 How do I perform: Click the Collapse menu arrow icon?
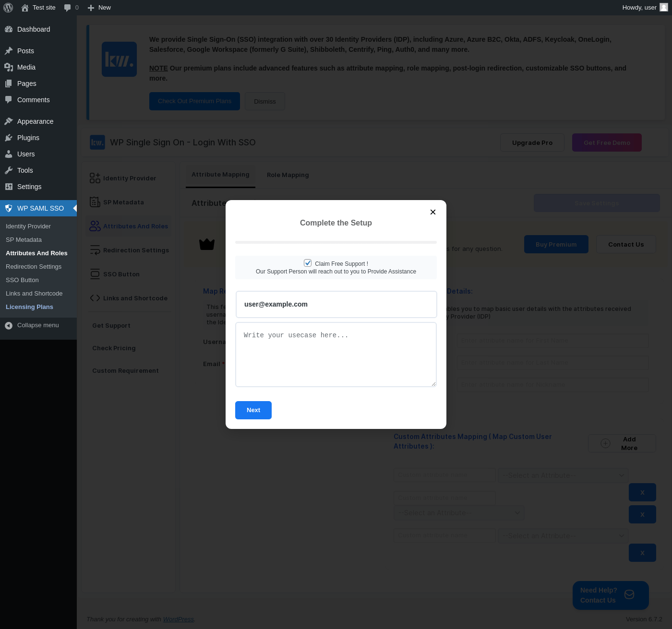click(x=9, y=325)
